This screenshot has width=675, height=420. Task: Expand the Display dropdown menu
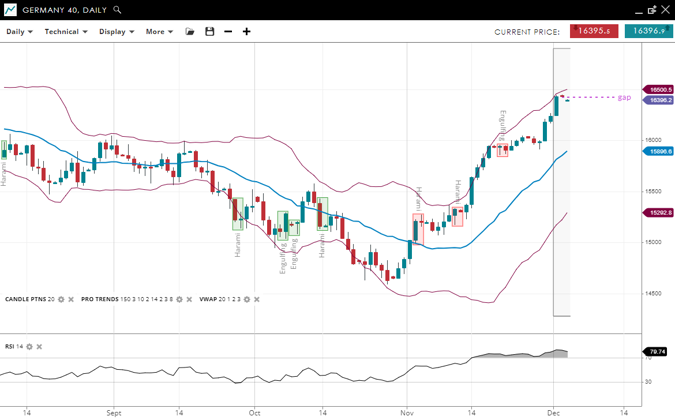click(116, 32)
